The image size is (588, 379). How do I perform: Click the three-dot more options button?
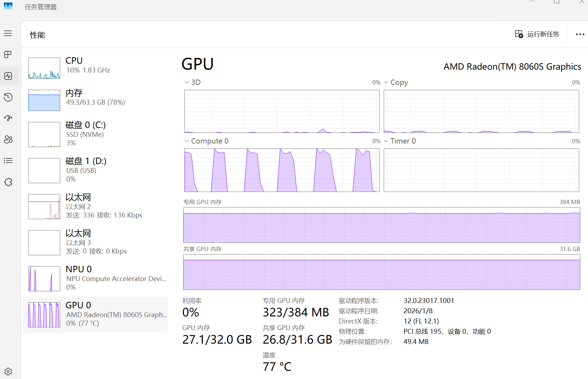580,34
